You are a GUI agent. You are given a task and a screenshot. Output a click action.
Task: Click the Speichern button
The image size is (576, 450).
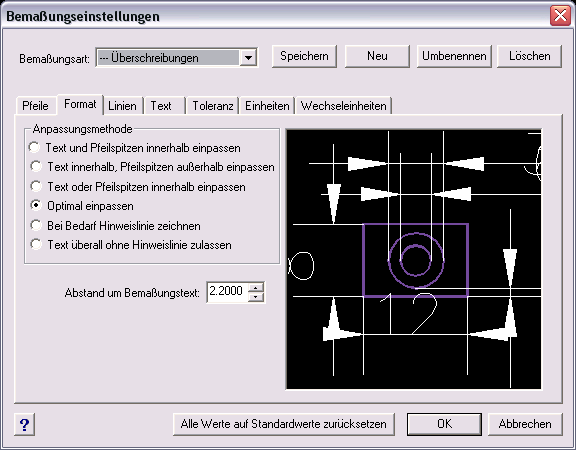tap(304, 56)
